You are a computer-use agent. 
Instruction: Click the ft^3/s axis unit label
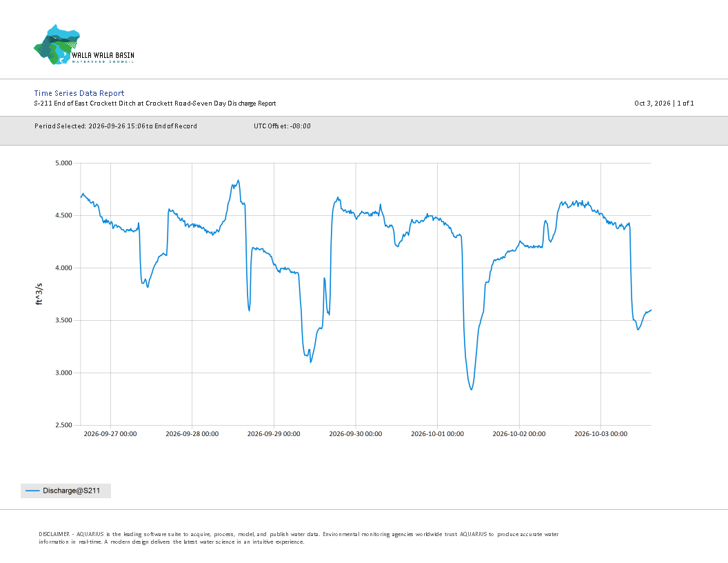39,294
